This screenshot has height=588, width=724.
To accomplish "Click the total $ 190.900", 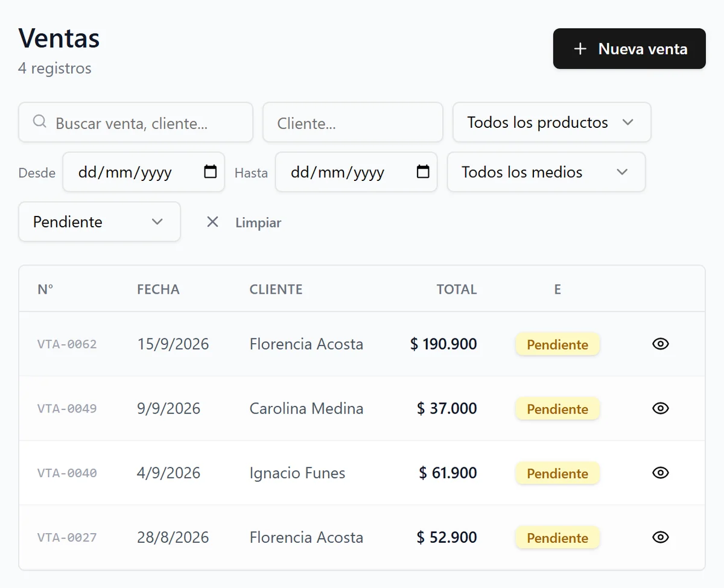I will (x=443, y=344).
